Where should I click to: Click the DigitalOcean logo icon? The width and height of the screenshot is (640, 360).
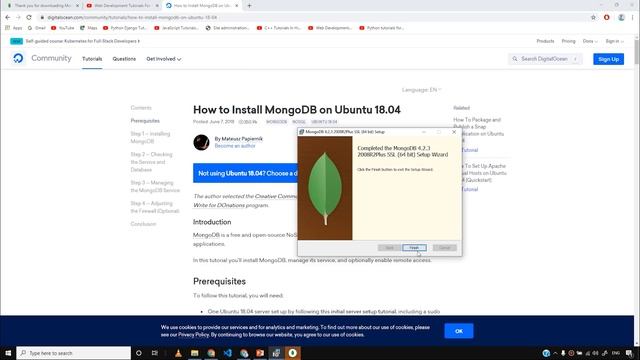(18, 58)
